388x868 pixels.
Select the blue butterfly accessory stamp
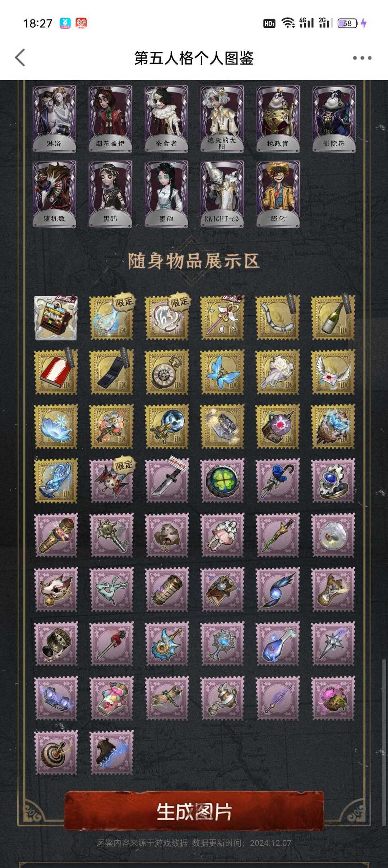pyautogui.click(x=222, y=372)
